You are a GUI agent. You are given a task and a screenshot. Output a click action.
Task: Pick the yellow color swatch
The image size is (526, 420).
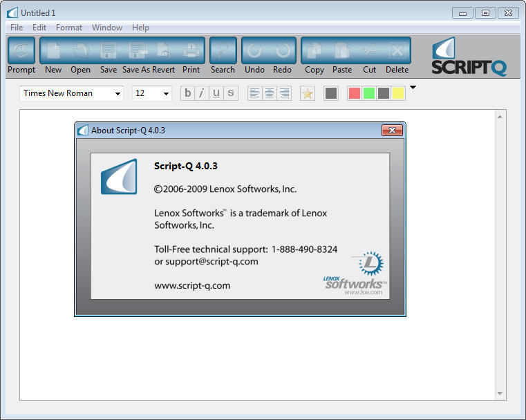click(x=398, y=93)
